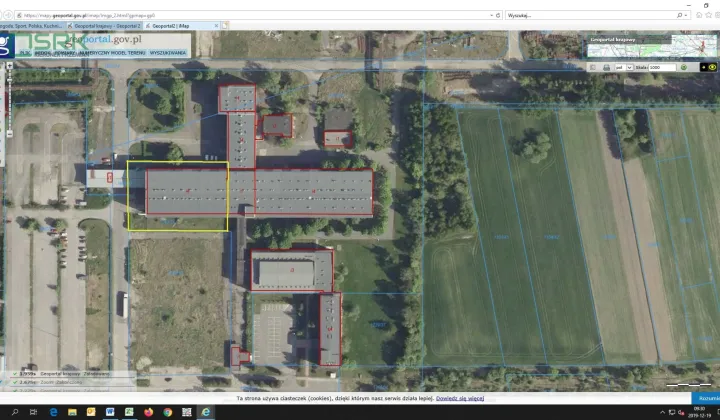720x420 pixels.
Task: Switch to the Geoportal krajowy - Geoportal 2 tab
Action: click(107, 26)
